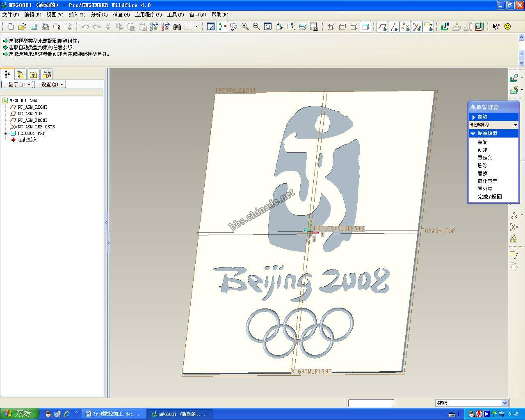This screenshot has width=525, height=420.
Task: Expand the PRT0001.PRT tree node
Action: [6, 133]
